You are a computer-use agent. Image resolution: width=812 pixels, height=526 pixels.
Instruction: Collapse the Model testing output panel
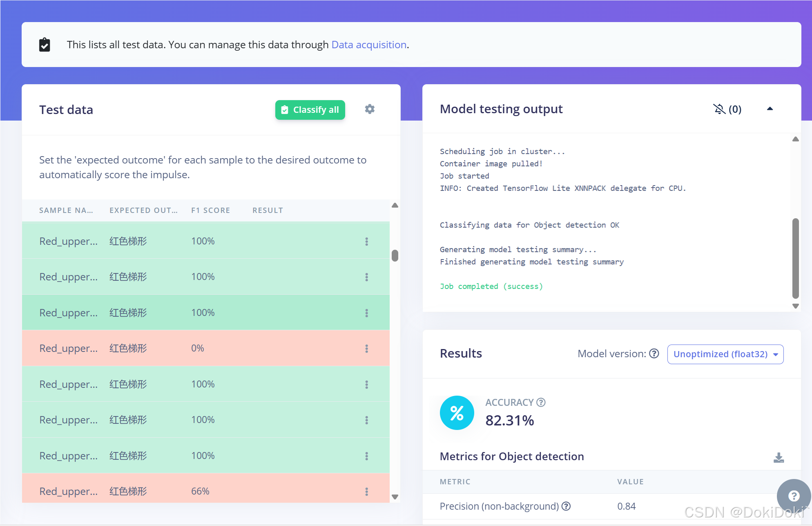click(x=770, y=109)
